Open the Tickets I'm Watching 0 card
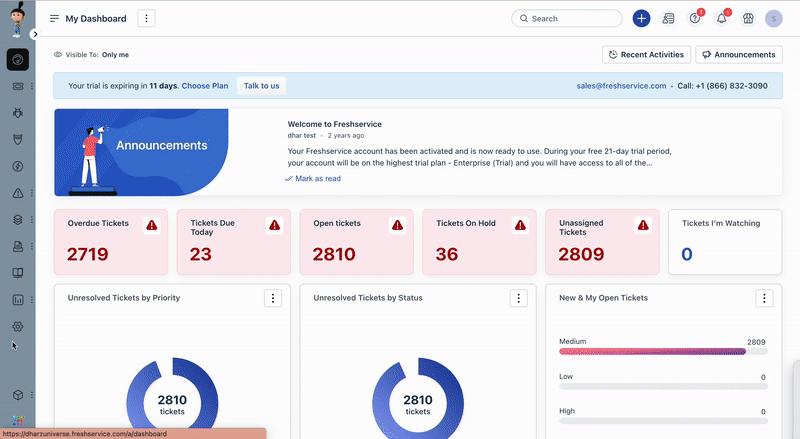 [x=725, y=242]
